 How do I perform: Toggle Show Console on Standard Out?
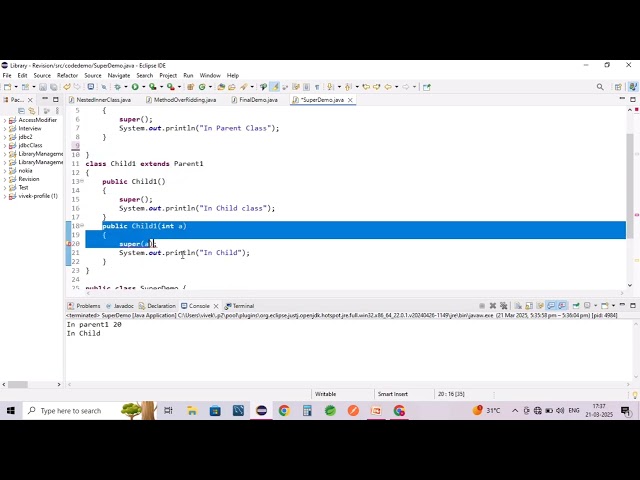pyautogui.click(x=551, y=306)
